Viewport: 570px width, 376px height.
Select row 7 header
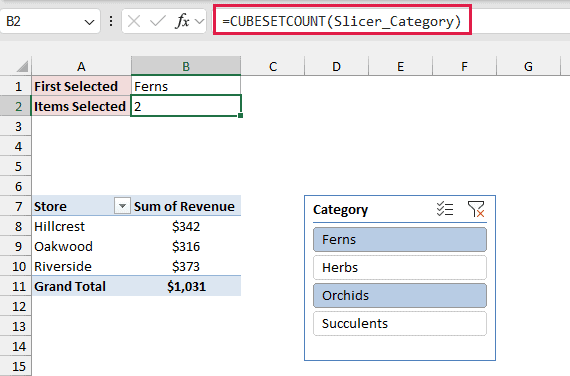pyautogui.click(x=16, y=207)
